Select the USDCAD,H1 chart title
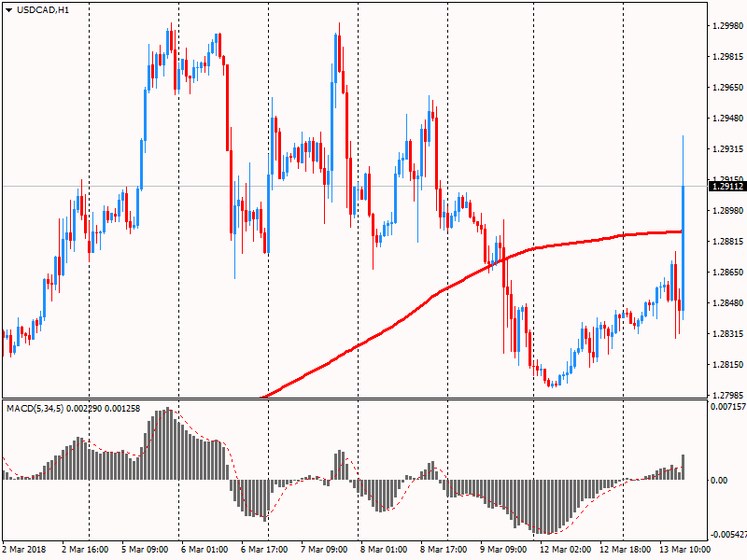The width and height of the screenshot is (747, 560). pyautogui.click(x=43, y=10)
